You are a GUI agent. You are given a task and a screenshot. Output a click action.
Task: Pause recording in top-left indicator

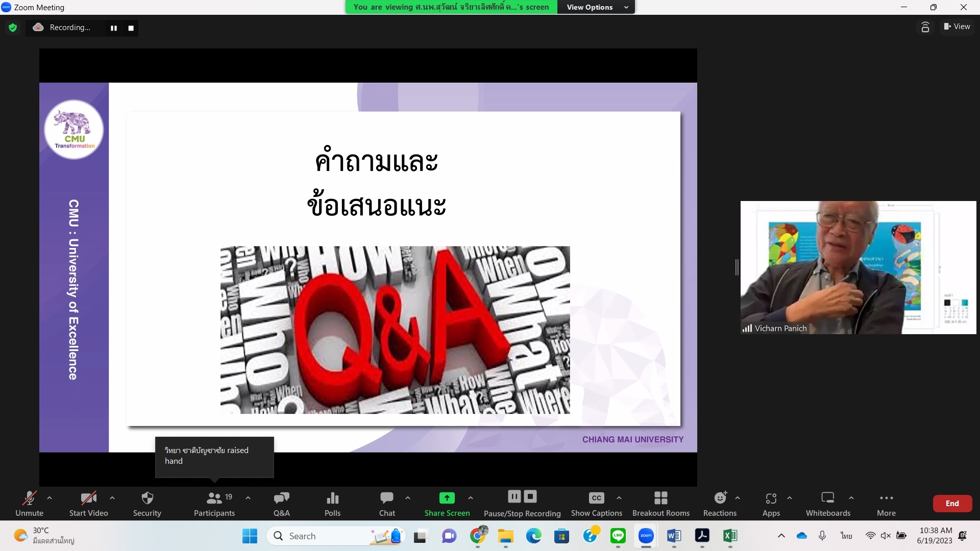tap(114, 28)
